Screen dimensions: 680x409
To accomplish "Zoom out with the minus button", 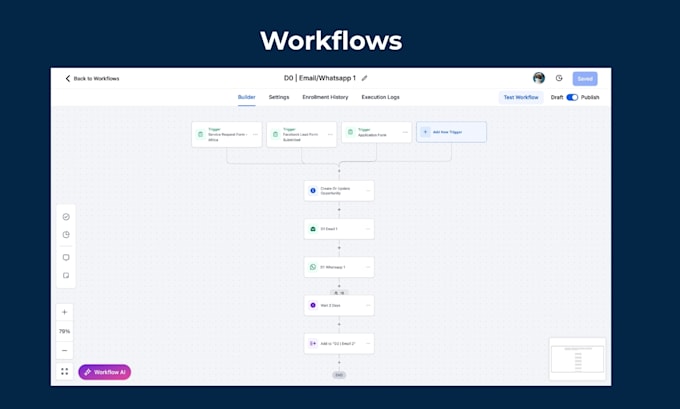I will click(x=65, y=350).
